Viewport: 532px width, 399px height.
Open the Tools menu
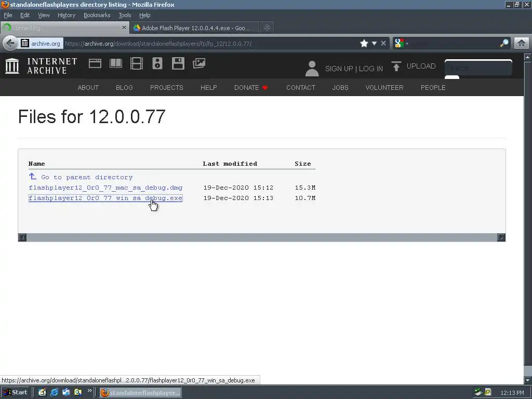click(125, 15)
